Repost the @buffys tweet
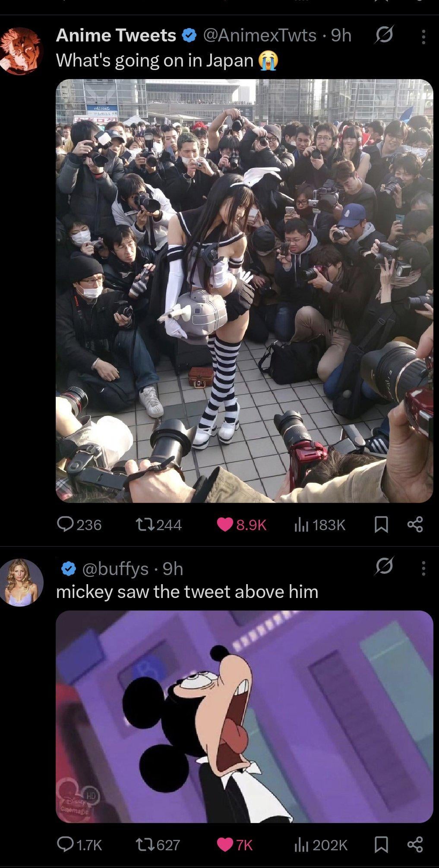This screenshot has height=868, width=439. pyautogui.click(x=158, y=844)
